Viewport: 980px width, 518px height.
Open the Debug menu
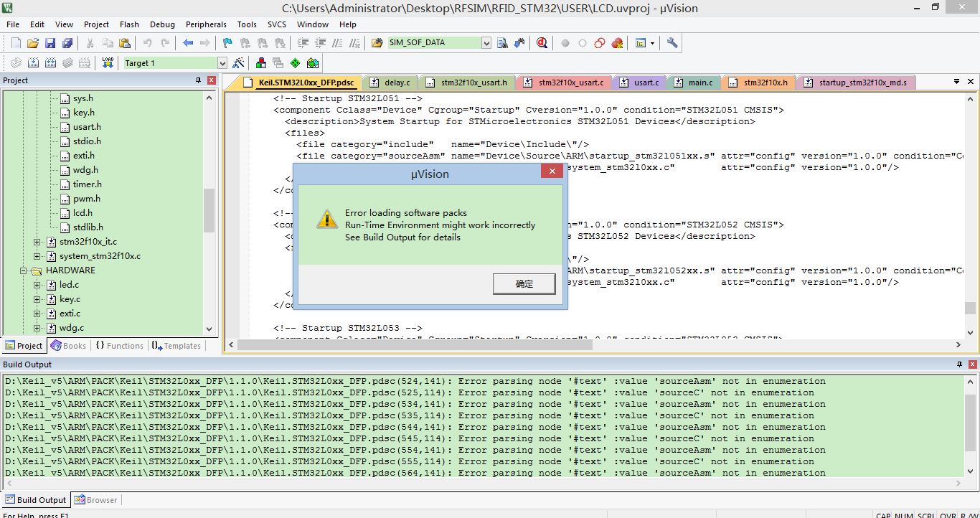(162, 24)
